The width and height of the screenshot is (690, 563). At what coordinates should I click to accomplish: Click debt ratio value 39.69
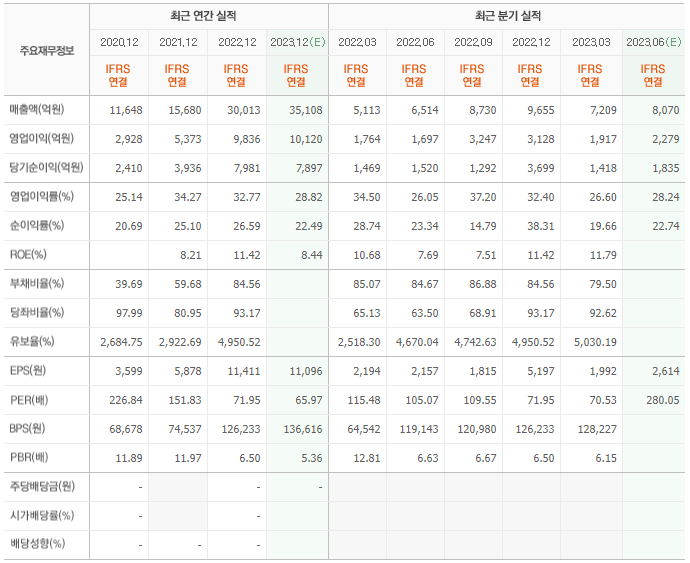point(129,284)
